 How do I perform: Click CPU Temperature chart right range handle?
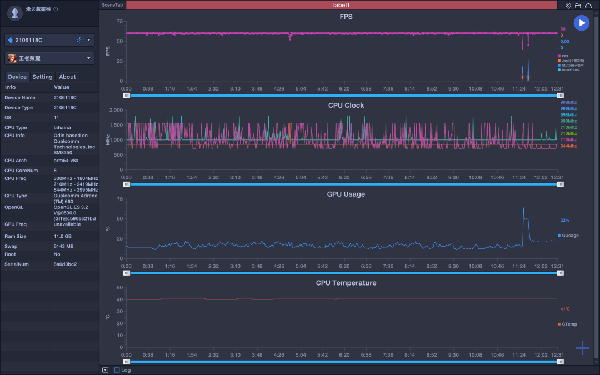coord(560,362)
